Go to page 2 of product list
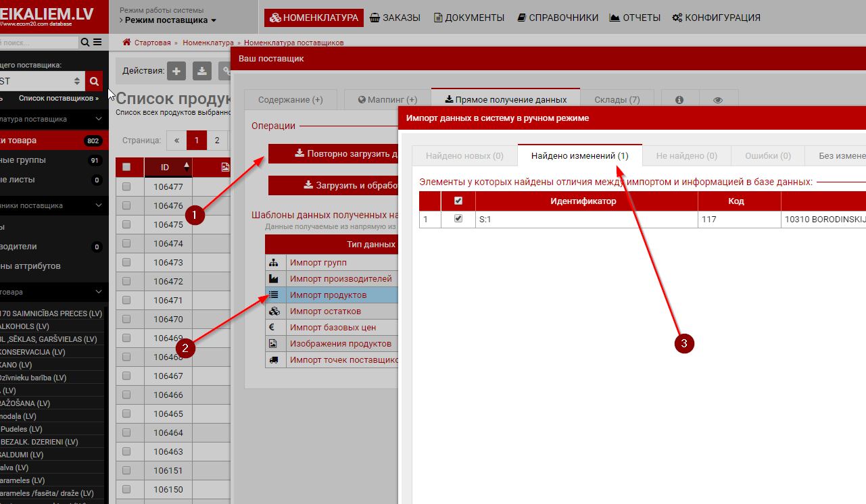The height and width of the screenshot is (504, 866). point(216,141)
